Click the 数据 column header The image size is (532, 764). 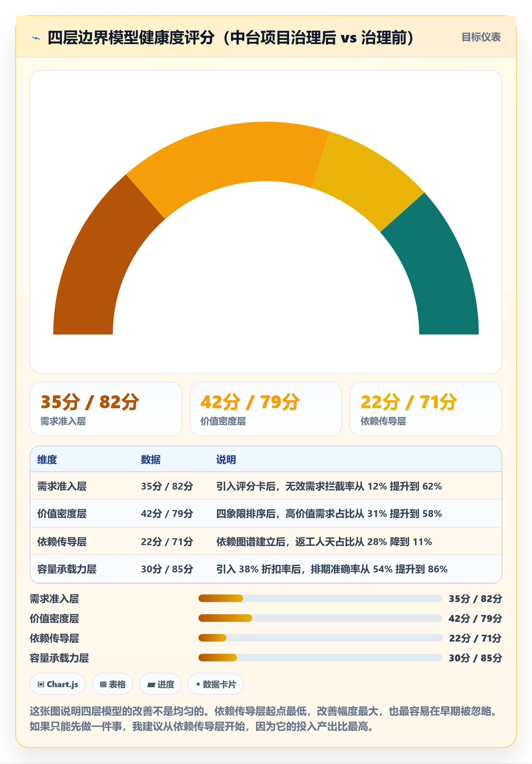pos(151,460)
